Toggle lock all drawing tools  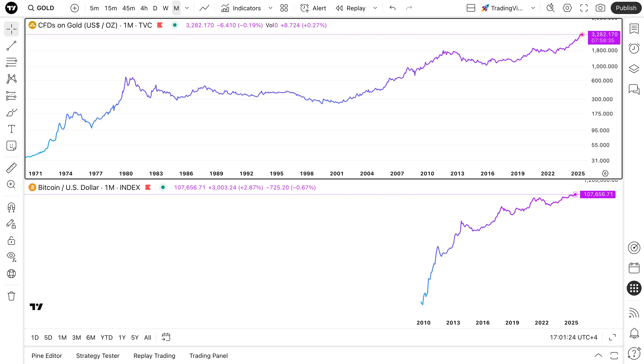point(11,241)
